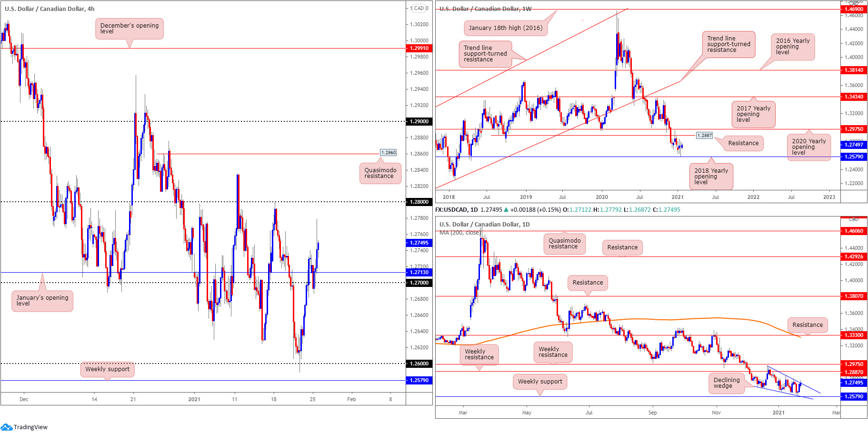Click the Resistance callout near 1.33300
Viewport: 868px width, 433px height.
pyautogui.click(x=808, y=325)
